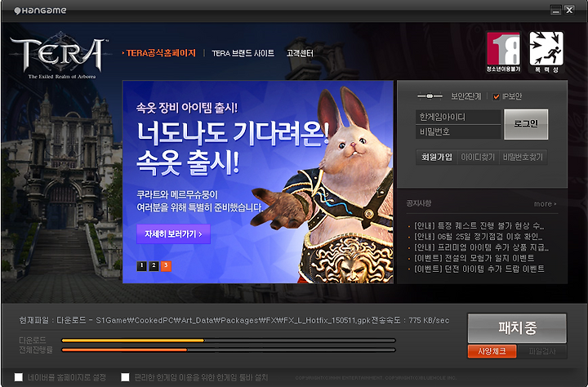The width and height of the screenshot is (588, 387).
Task: Enable 네이버를 홈페이지로 설정 checkbox
Action: pos(18,377)
